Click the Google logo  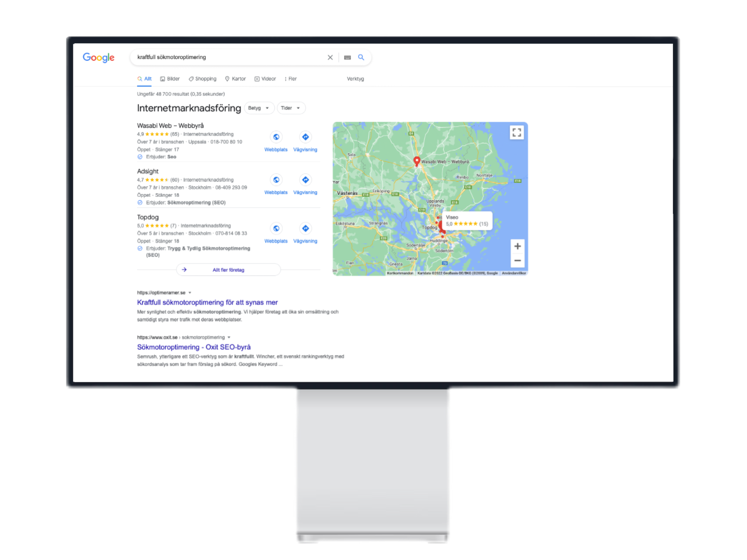99,57
